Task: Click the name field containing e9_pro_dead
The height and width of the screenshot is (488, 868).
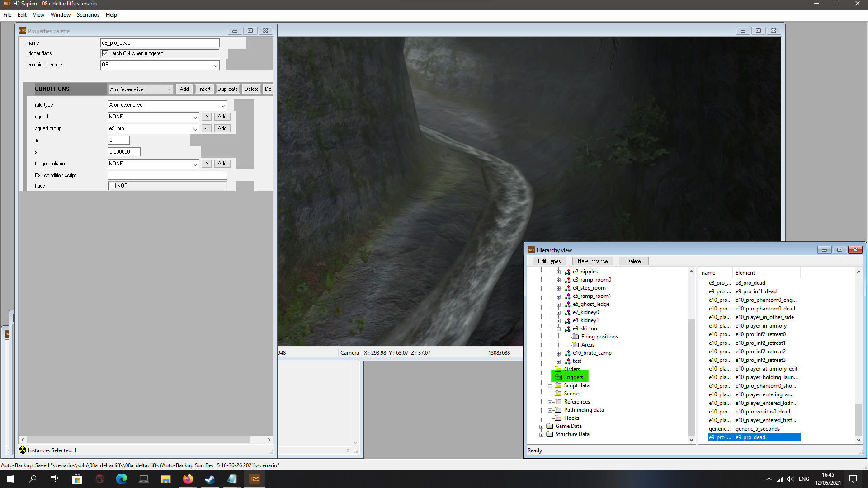Action: coord(160,43)
